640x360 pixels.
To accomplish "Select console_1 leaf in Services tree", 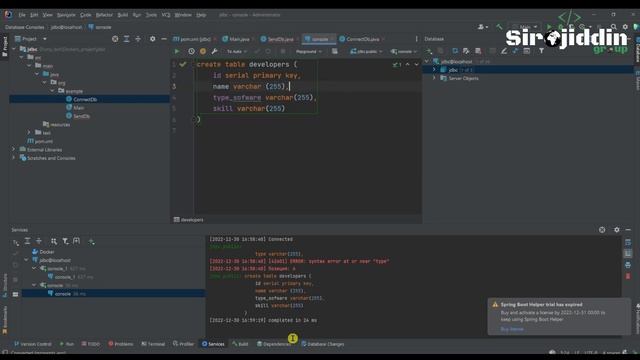I will [x=65, y=277].
